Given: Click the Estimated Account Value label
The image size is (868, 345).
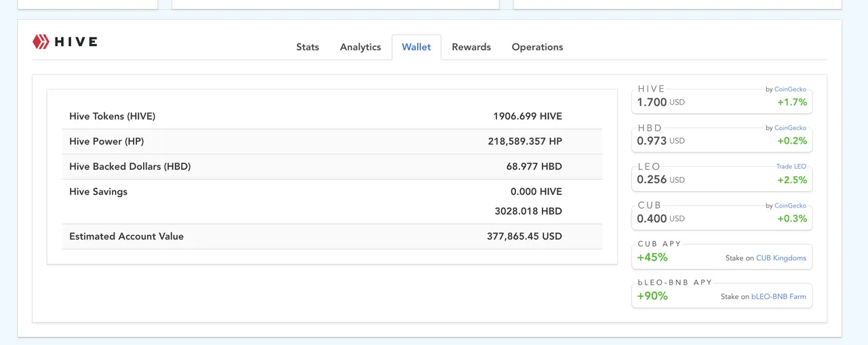Looking at the screenshot, I should [x=126, y=236].
